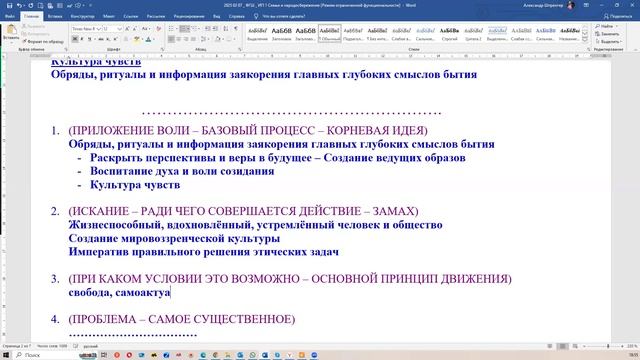
Task: Toggle bulleted list formatting
Action: [172, 29]
